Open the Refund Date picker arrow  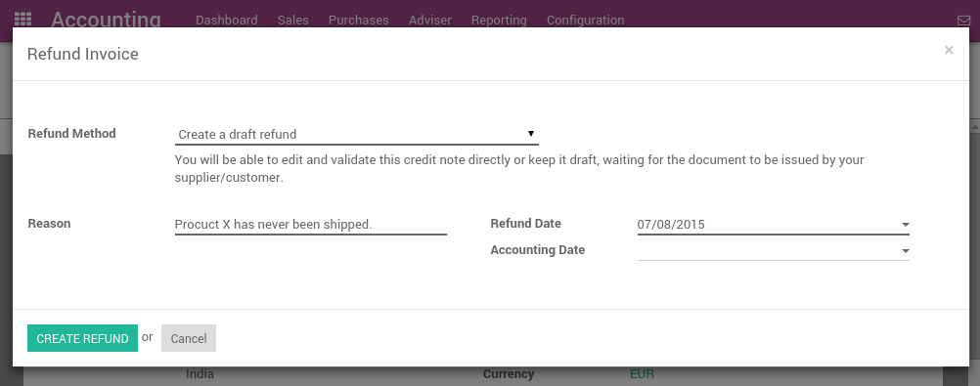(905, 225)
